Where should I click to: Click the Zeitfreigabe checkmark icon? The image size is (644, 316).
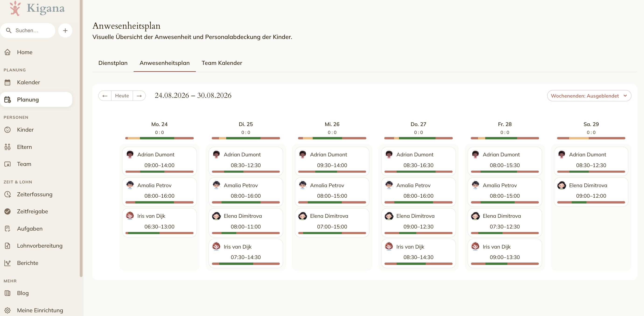(x=7, y=211)
